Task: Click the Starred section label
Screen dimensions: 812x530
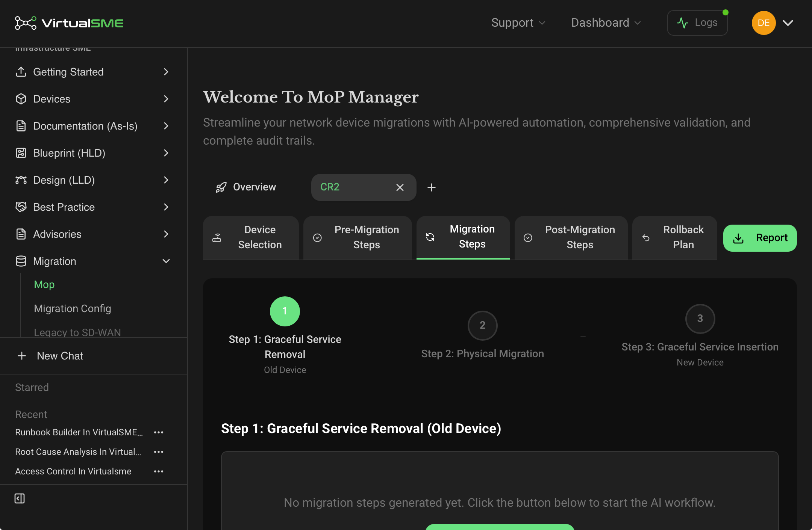Action: pyautogui.click(x=32, y=387)
